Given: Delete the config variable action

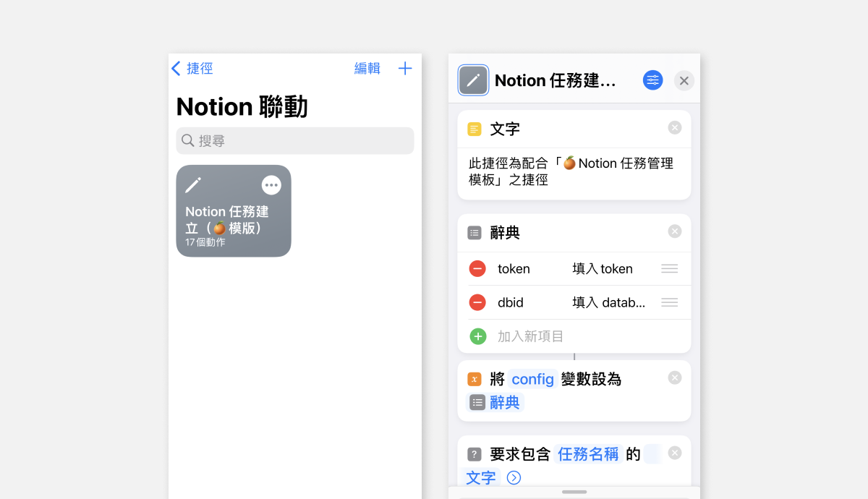Looking at the screenshot, I should click(x=675, y=378).
